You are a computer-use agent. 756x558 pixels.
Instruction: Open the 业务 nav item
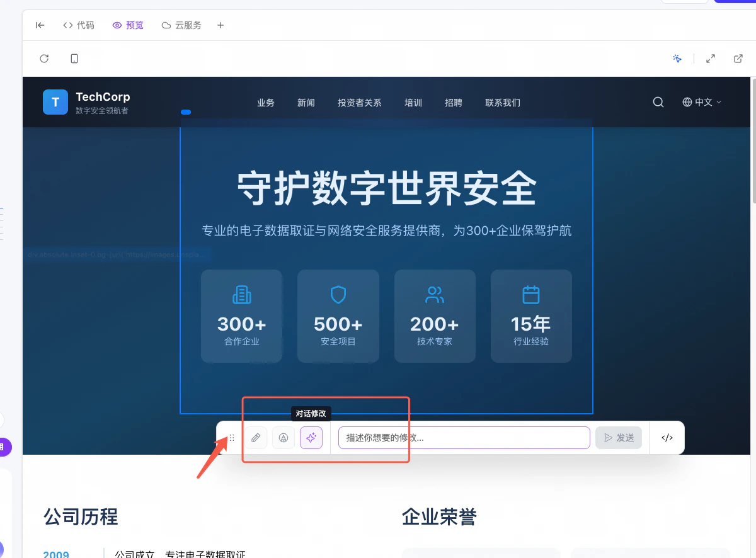[x=266, y=103]
